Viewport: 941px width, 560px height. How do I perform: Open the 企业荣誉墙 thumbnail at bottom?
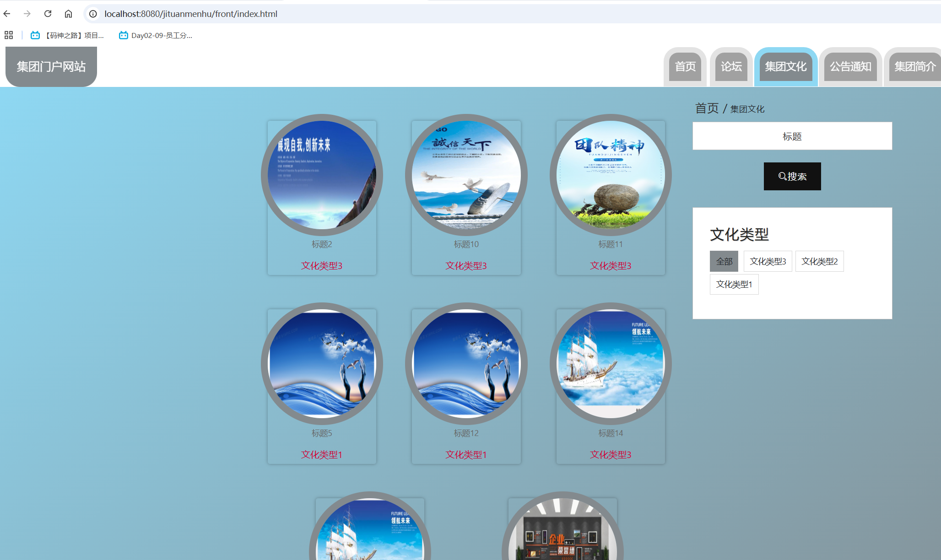[562, 526]
